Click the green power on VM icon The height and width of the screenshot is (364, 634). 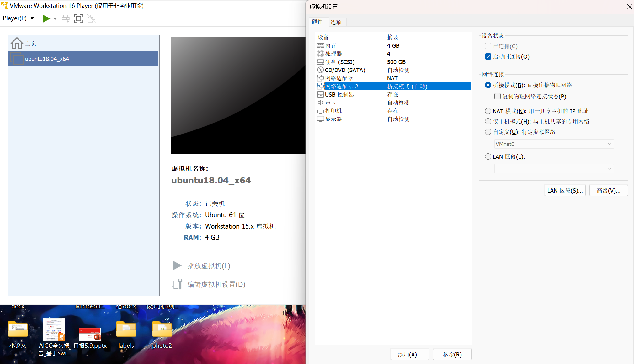(x=46, y=18)
